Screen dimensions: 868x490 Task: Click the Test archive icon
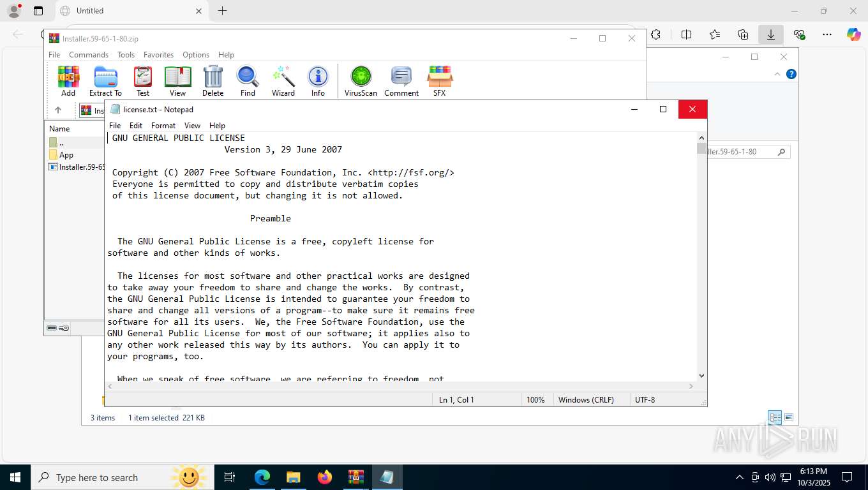(x=143, y=81)
